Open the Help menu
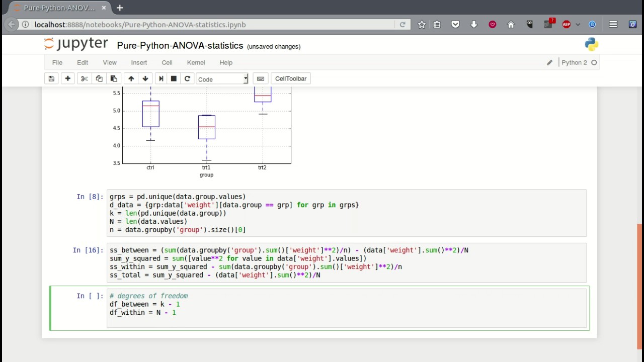This screenshot has width=644, height=362. tap(226, 62)
